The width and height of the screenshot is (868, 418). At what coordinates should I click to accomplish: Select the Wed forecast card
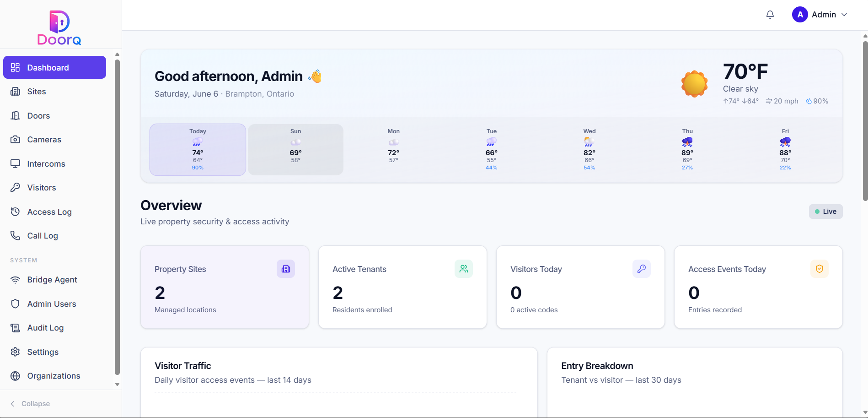coord(589,149)
